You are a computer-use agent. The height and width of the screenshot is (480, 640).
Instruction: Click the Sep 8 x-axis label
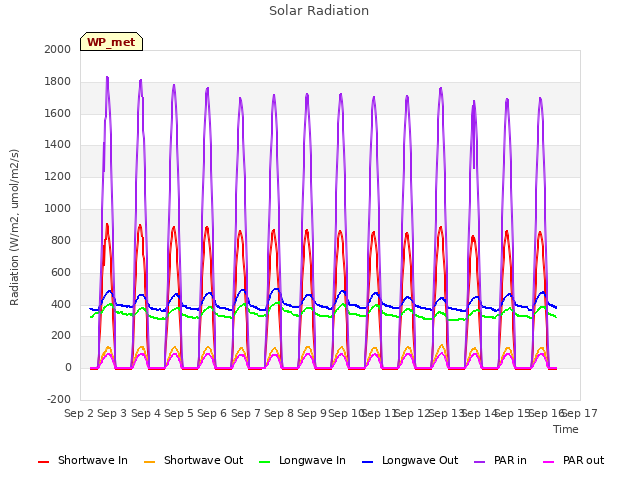coord(279,413)
